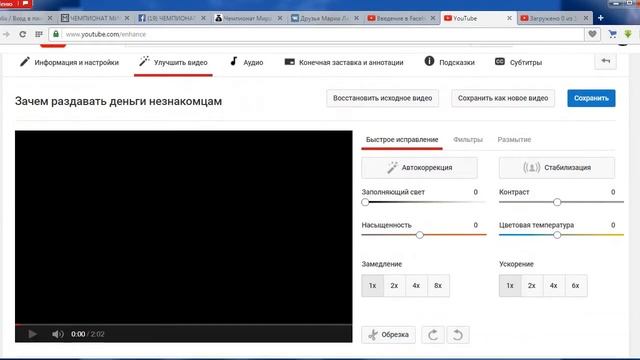640x360 pixels.
Task: Open a new browser tab with plus icon
Action: (x=600, y=18)
